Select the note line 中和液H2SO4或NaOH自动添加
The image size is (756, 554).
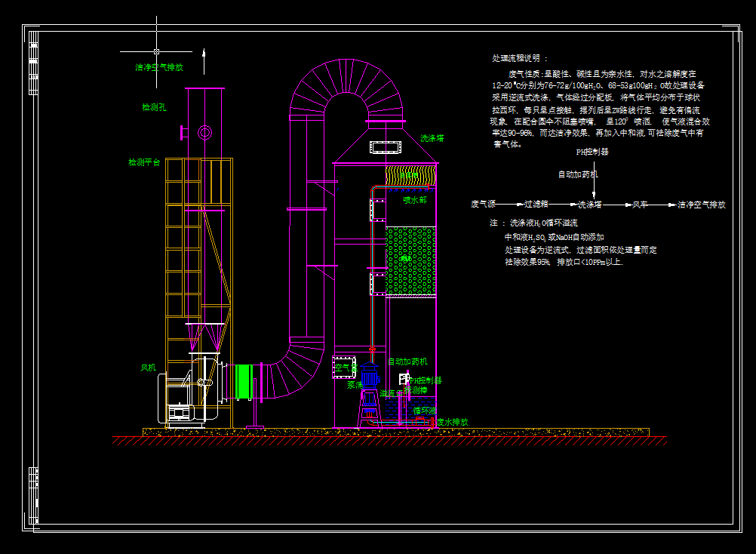pyautogui.click(x=554, y=237)
